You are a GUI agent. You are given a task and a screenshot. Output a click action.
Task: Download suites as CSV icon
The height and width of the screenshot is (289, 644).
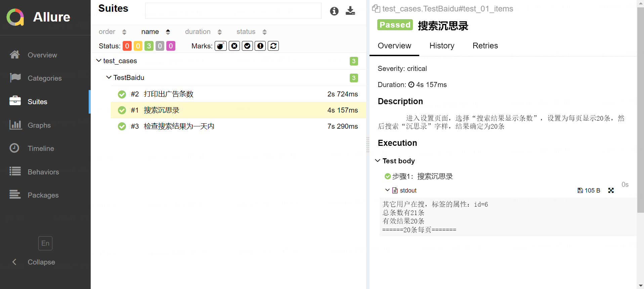[x=350, y=11]
